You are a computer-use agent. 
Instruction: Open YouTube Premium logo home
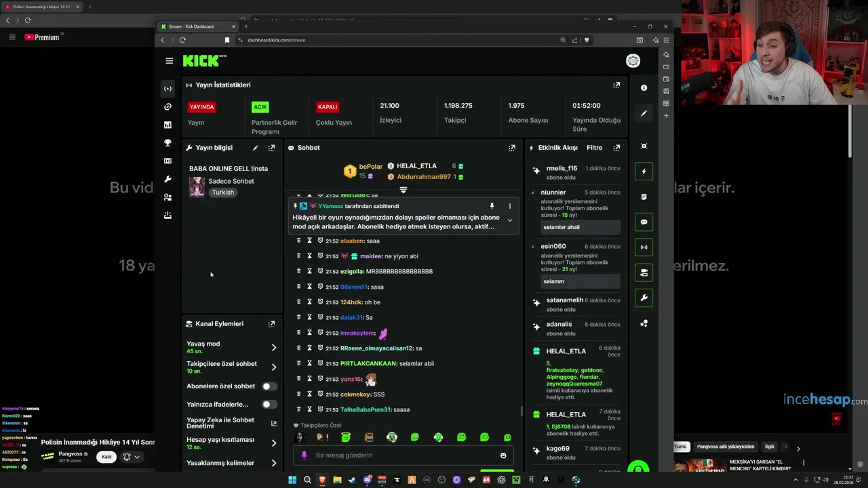pyautogui.click(x=43, y=37)
